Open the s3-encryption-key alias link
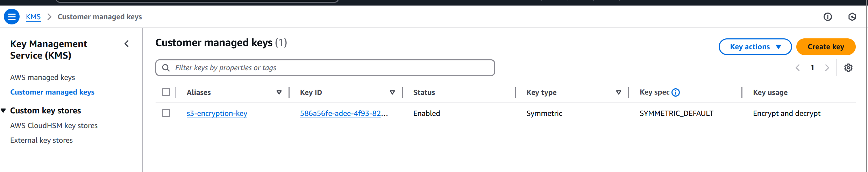The width and height of the screenshot is (868, 172). (x=217, y=113)
